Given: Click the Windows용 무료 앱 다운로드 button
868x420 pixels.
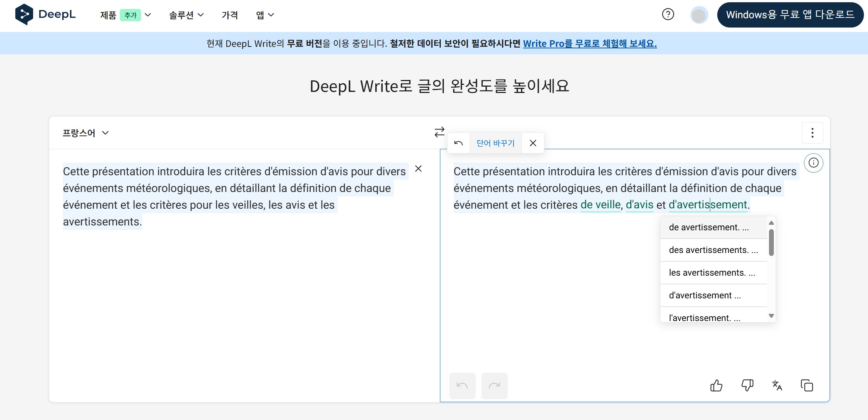Looking at the screenshot, I should click(790, 15).
